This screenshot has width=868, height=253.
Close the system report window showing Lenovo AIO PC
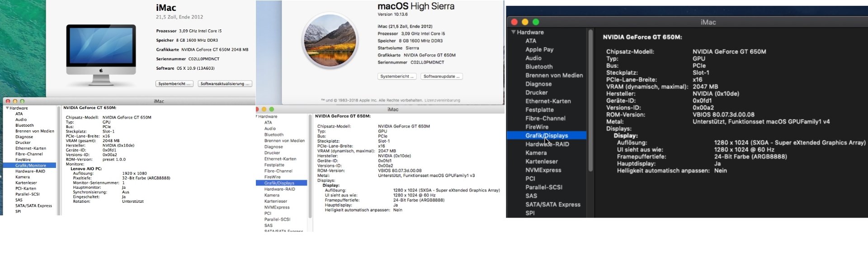click(8, 101)
